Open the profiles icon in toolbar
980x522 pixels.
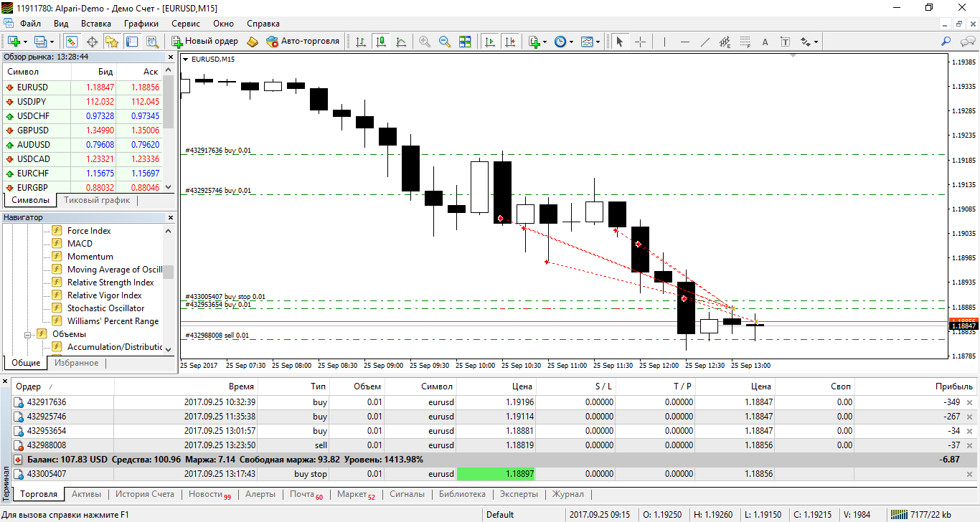(x=40, y=42)
